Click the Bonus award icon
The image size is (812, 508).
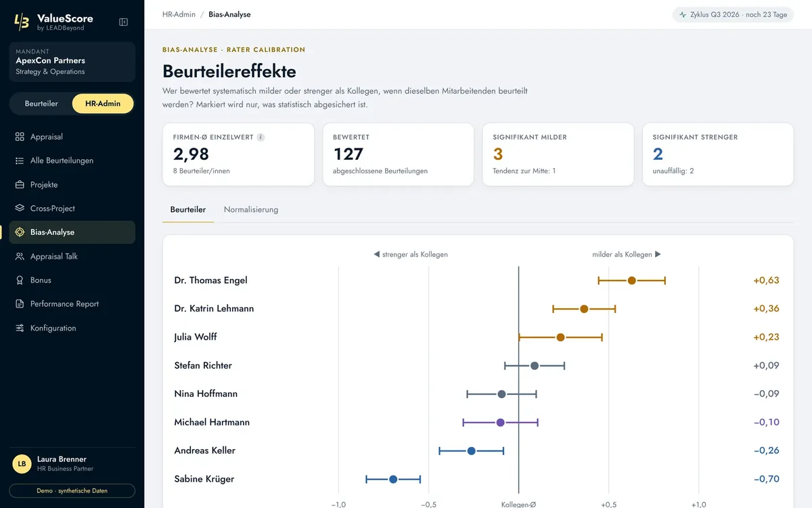point(20,280)
